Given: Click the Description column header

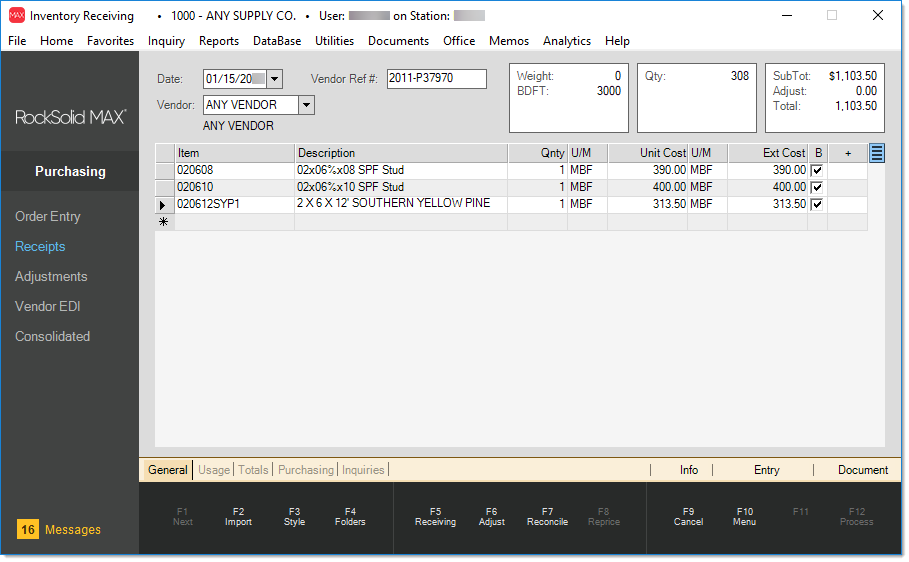Looking at the screenshot, I should tap(401, 153).
